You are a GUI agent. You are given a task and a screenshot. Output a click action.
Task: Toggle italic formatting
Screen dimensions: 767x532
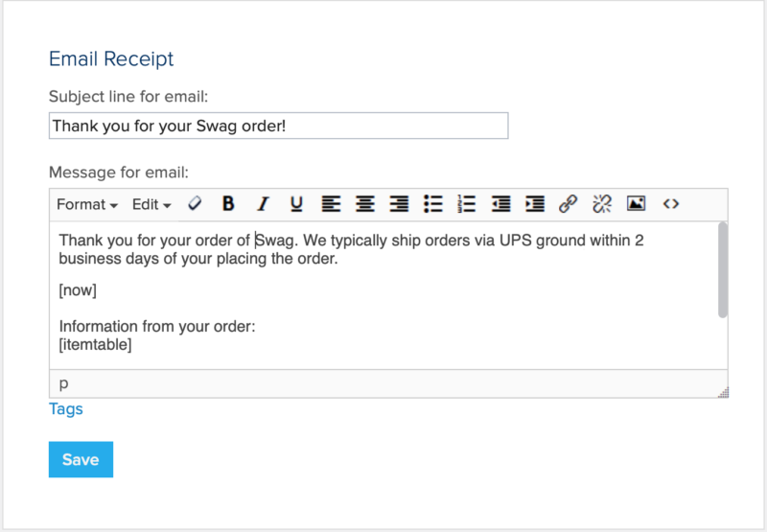click(263, 204)
